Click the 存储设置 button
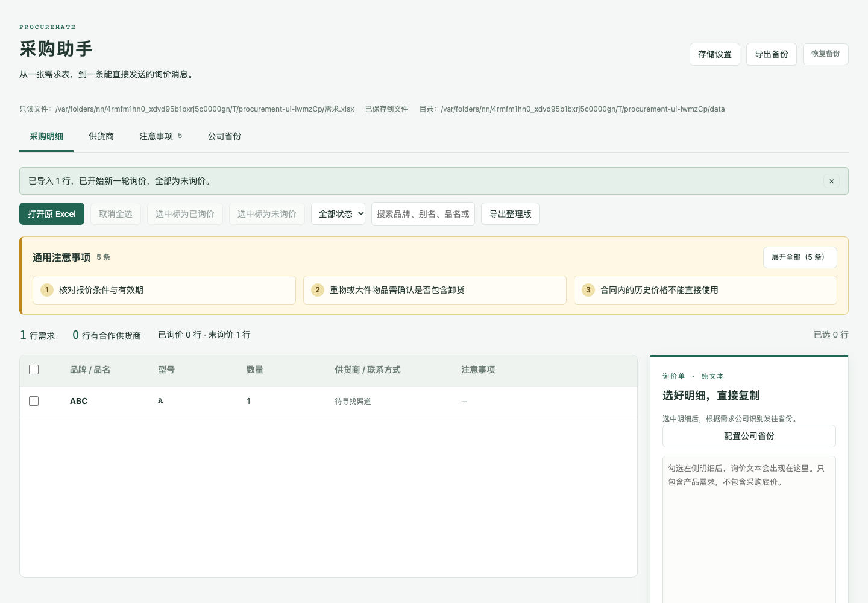The width and height of the screenshot is (868, 603). click(715, 54)
